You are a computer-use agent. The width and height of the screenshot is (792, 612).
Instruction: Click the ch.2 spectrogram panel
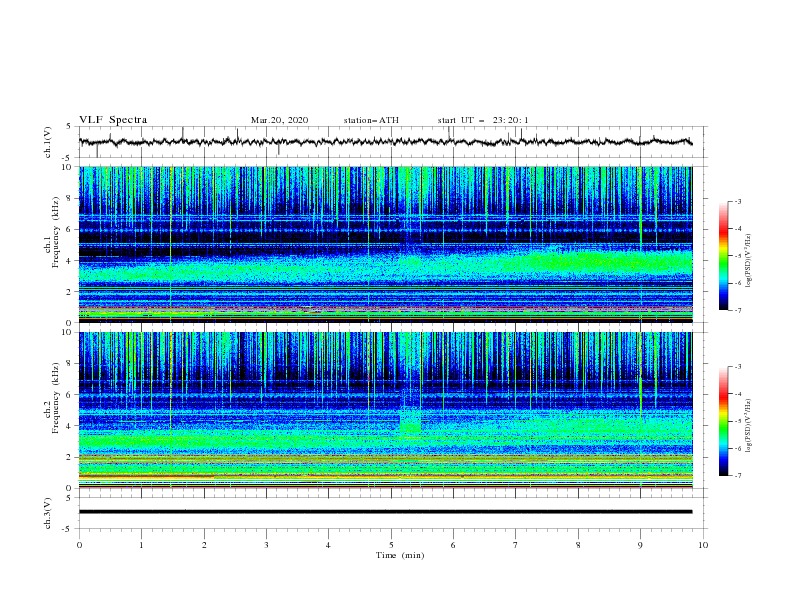coord(385,410)
